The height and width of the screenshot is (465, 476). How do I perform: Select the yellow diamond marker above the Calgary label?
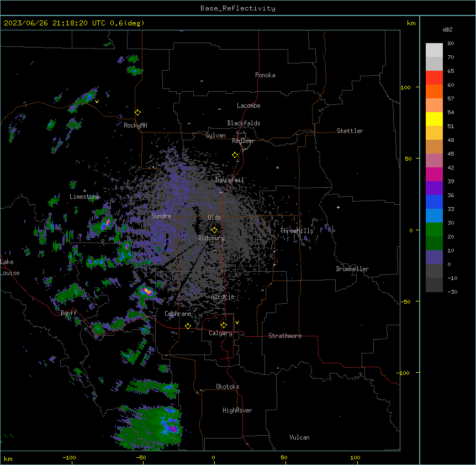pyautogui.click(x=224, y=325)
